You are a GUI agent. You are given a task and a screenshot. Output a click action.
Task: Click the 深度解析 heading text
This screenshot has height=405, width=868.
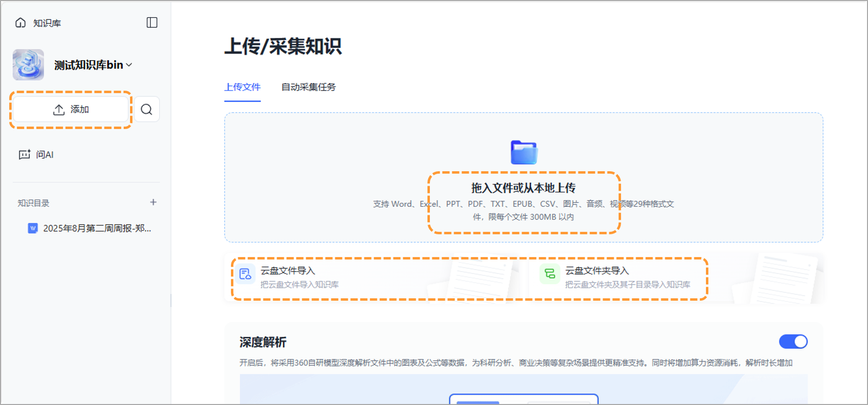tap(263, 342)
